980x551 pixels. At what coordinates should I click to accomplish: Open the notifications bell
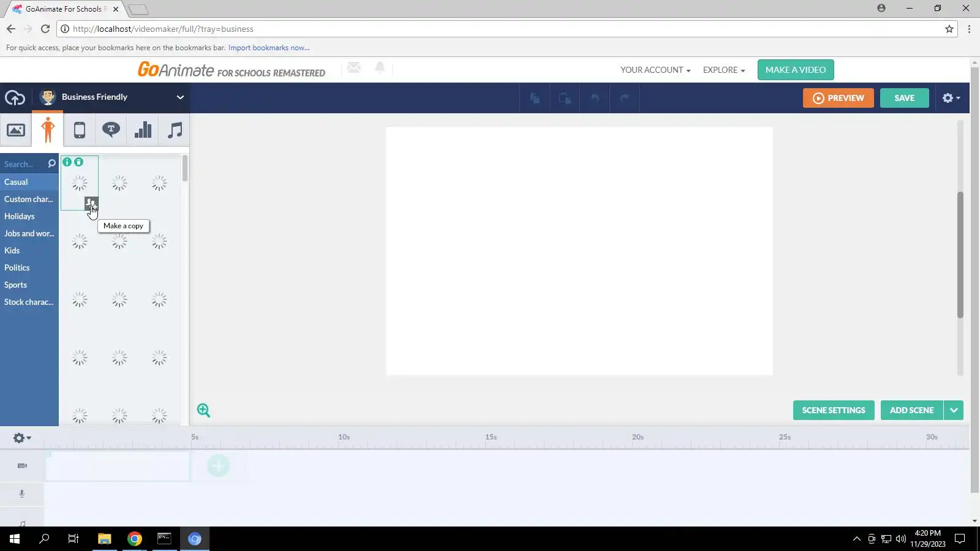click(380, 67)
